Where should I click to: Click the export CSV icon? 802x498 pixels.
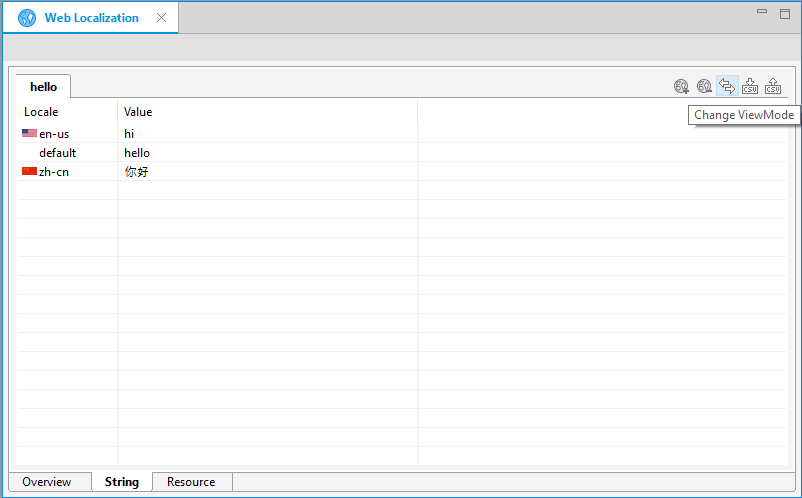click(773, 87)
